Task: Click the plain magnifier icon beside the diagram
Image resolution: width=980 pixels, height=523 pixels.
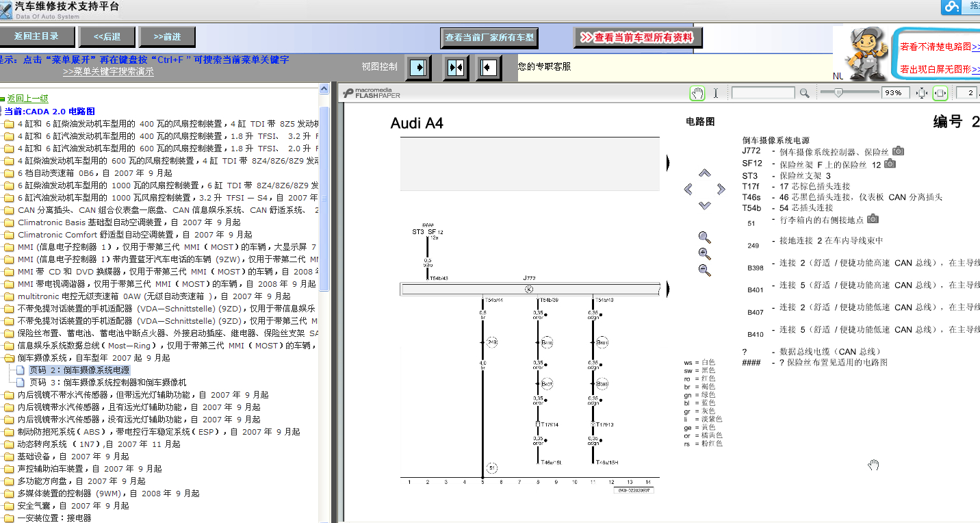Action: [704, 238]
